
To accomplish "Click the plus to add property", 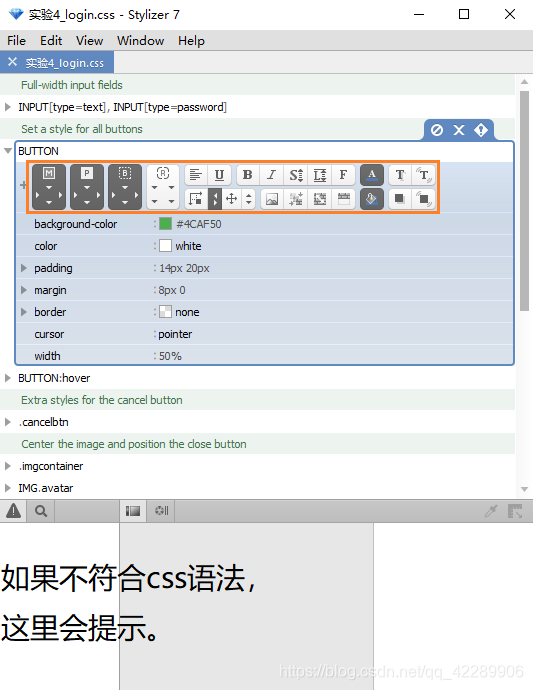I will pos(23,185).
